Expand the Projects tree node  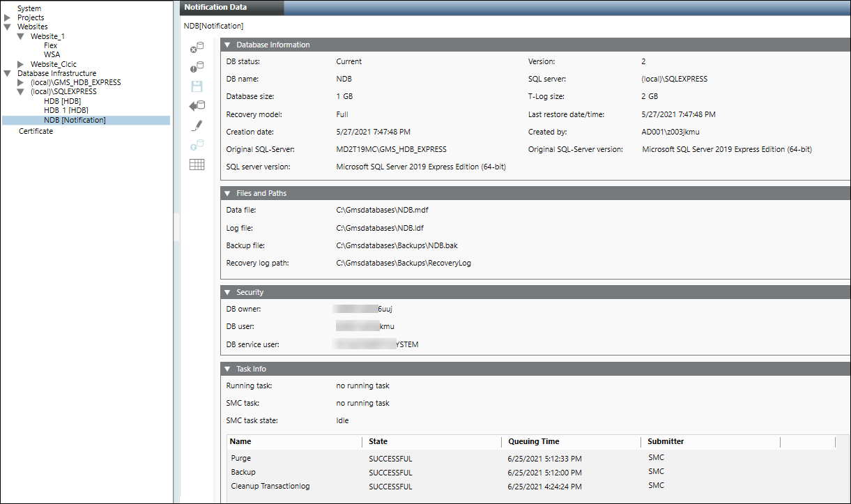click(x=8, y=17)
